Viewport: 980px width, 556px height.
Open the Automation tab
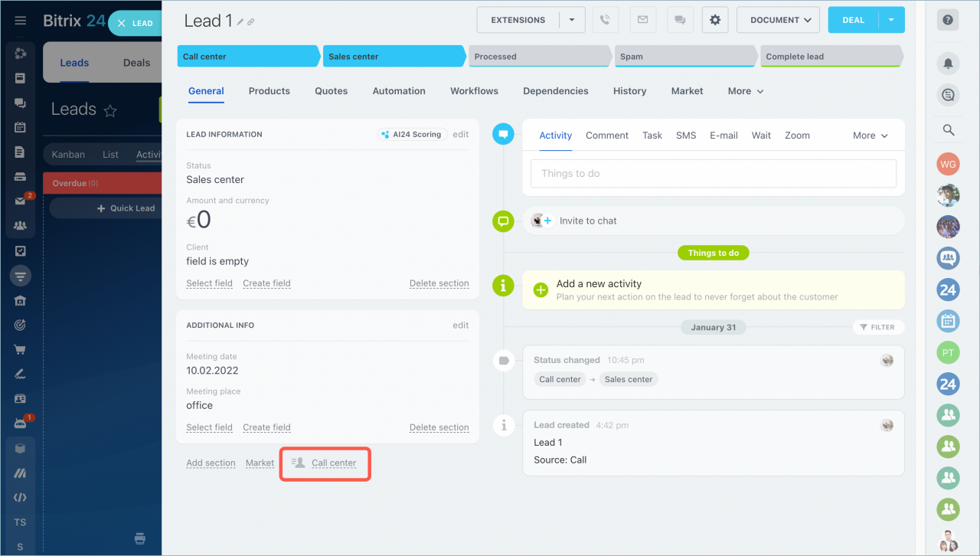click(x=399, y=91)
